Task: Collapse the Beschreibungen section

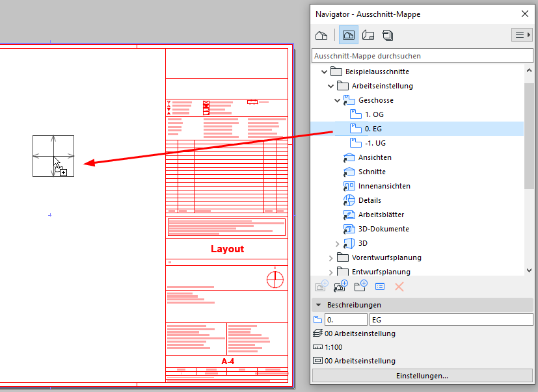Action: (319, 305)
